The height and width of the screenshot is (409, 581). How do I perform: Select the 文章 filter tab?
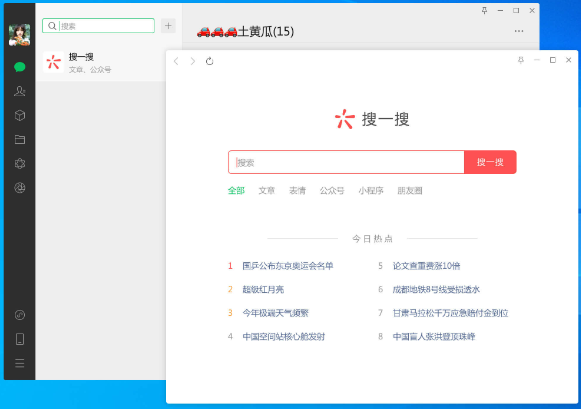coord(267,190)
